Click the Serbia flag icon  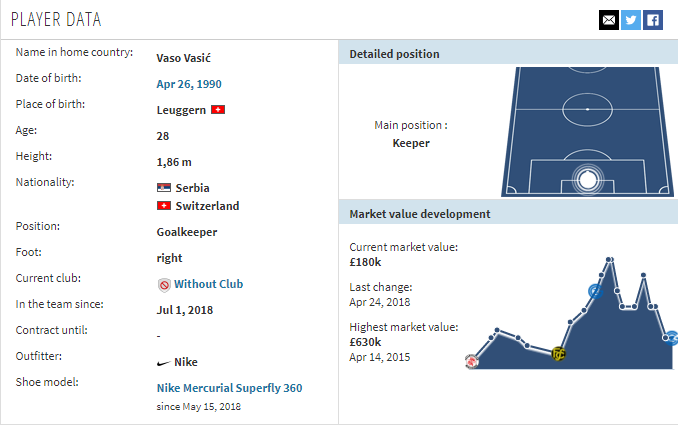tap(164, 188)
